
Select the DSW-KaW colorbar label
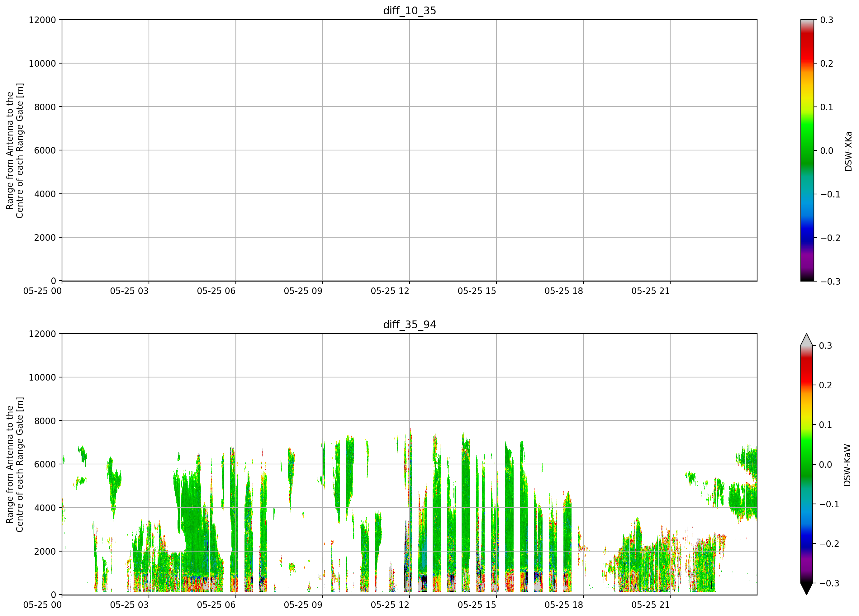[848, 465]
